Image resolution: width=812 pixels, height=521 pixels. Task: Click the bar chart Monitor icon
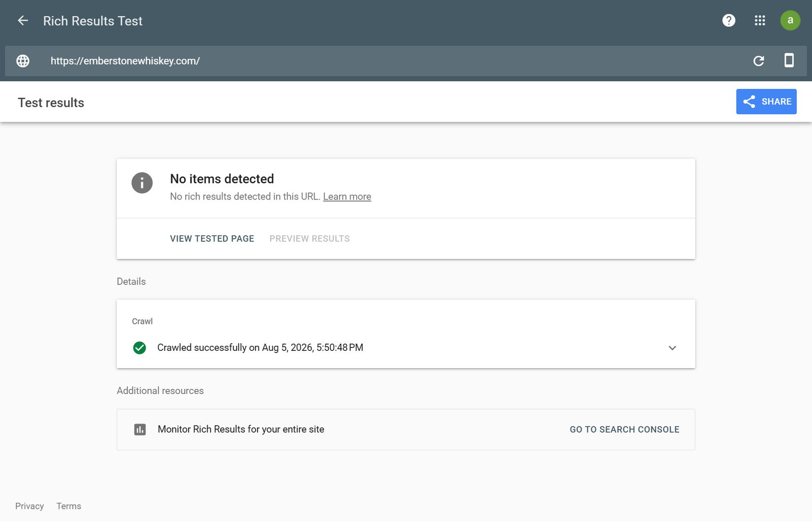click(x=140, y=430)
